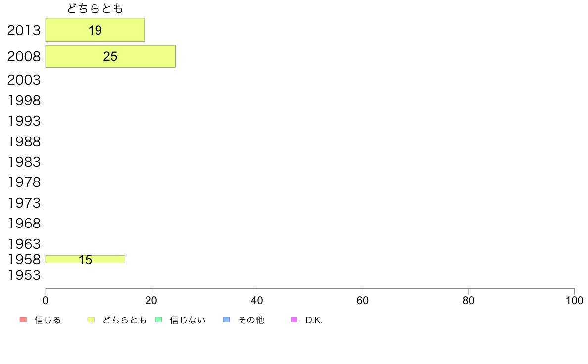Click the blue その他 legend swatch
The width and height of the screenshot is (588, 364).
(x=226, y=320)
